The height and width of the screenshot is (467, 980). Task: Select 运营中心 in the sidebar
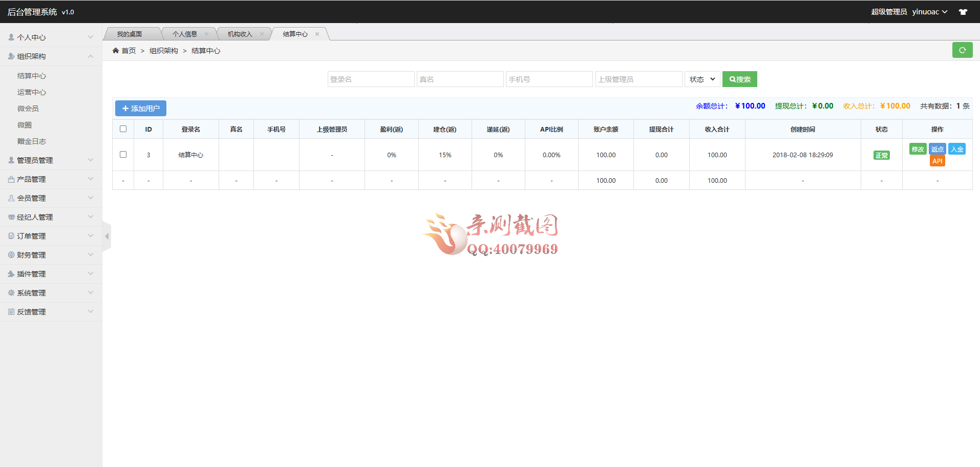pyautogui.click(x=32, y=92)
